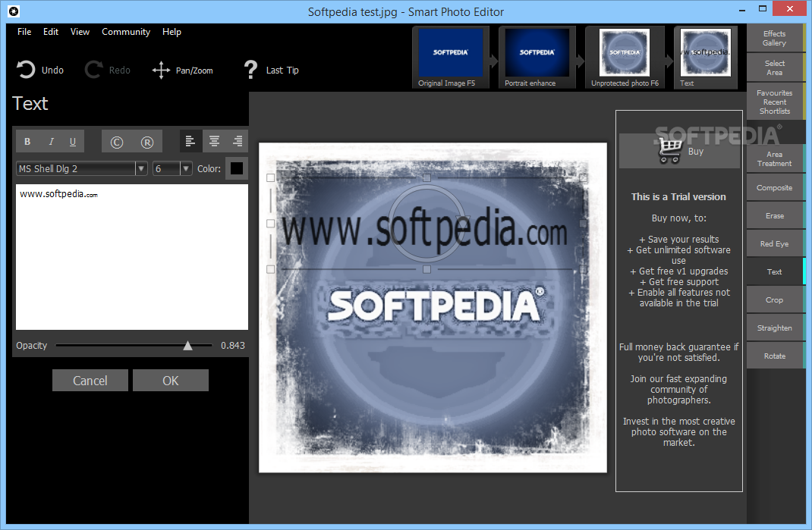Select the Text tab in sidebar
The width and height of the screenshot is (812, 530).
tap(775, 271)
